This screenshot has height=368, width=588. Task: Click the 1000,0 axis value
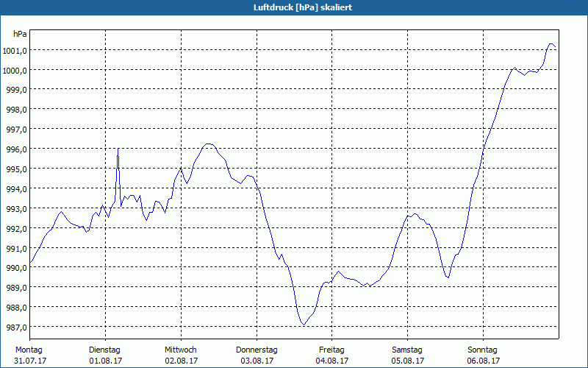click(14, 70)
